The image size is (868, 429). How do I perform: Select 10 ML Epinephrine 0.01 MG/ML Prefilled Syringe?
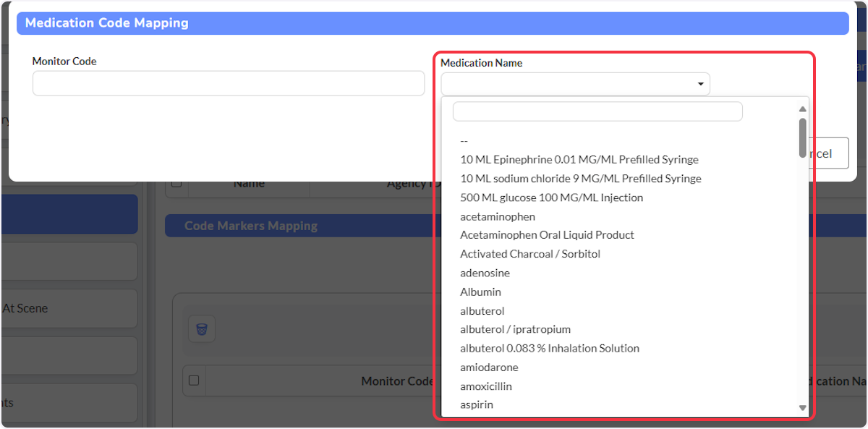coord(579,159)
